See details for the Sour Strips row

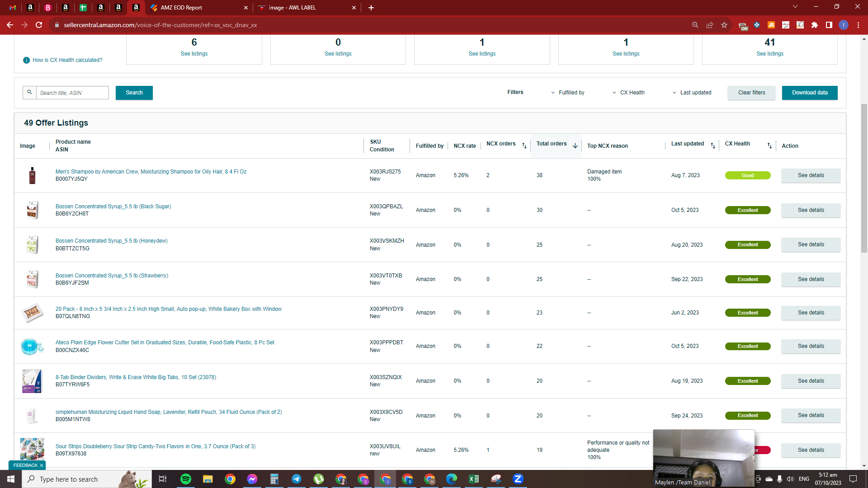(811, 450)
